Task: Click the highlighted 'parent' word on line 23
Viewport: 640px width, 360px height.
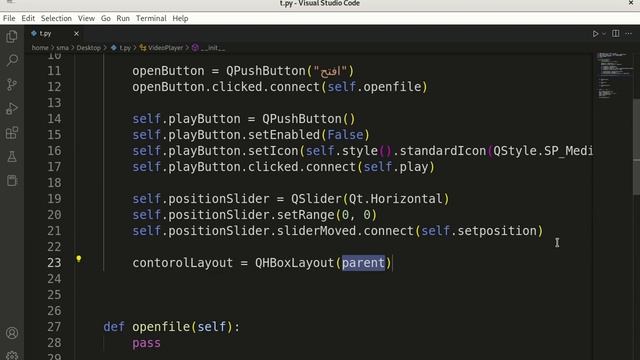Action: point(363,263)
